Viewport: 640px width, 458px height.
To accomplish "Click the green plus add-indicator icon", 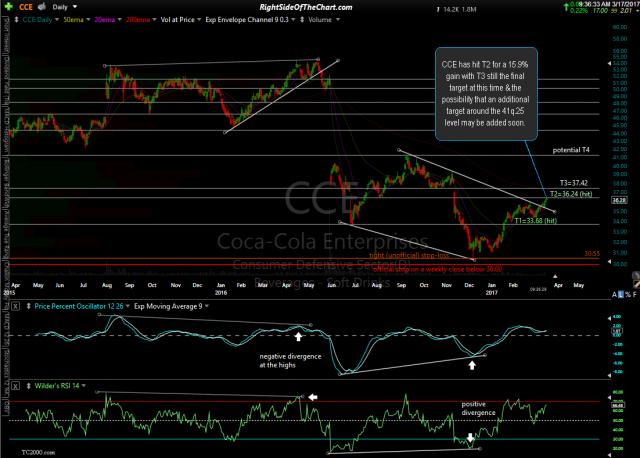I will tap(8, 7).
